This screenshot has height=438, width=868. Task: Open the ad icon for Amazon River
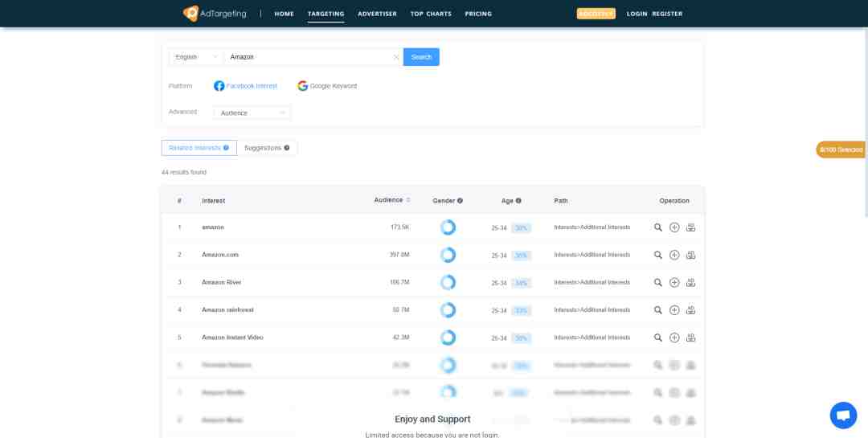point(691,282)
